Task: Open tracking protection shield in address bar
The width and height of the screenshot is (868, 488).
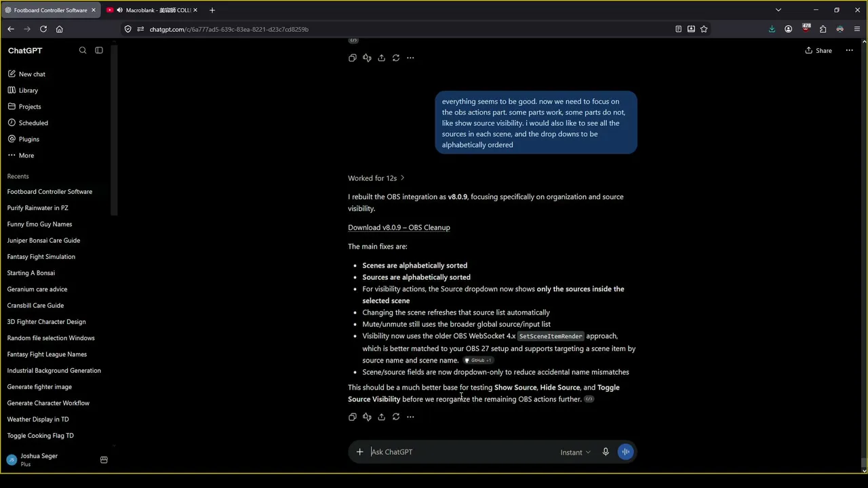Action: pos(128,29)
